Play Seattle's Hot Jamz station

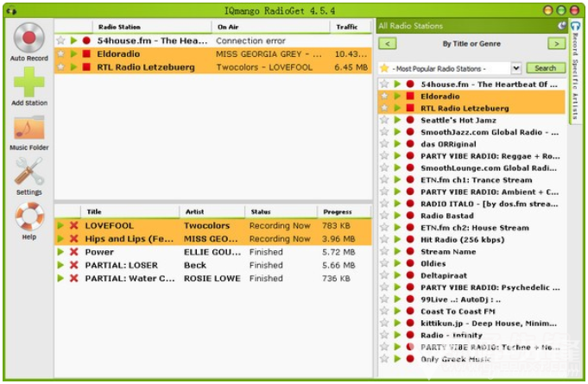(x=397, y=120)
